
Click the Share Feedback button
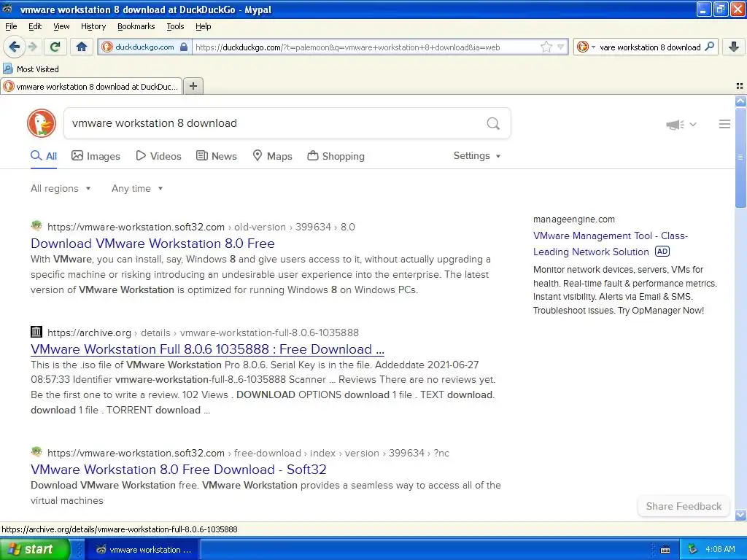684,506
